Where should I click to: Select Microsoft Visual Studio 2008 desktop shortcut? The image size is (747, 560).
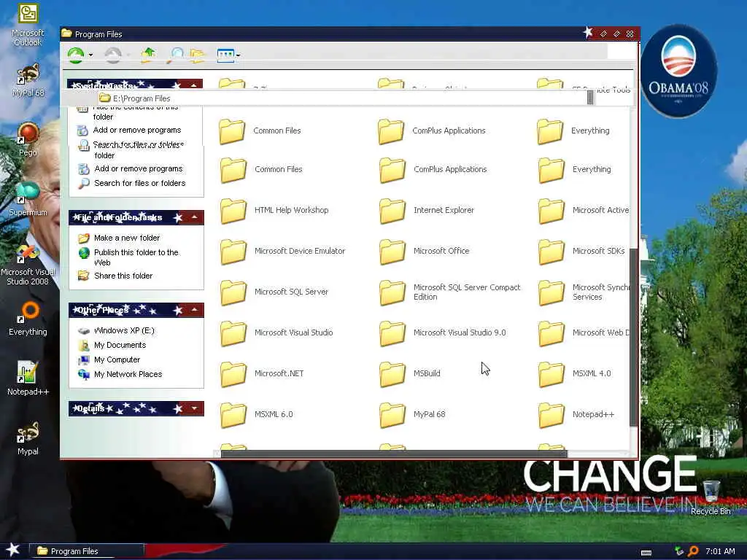coord(28,264)
